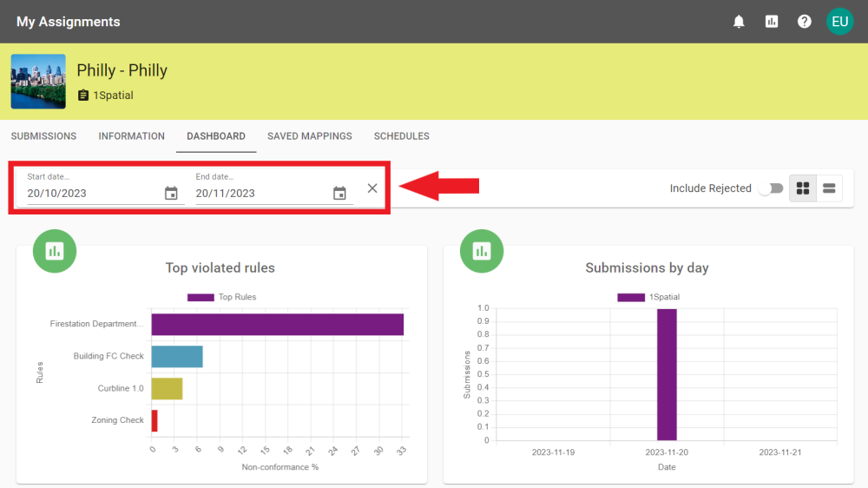Click the Submissions by day title
The height and width of the screenshot is (488, 868).
648,267
